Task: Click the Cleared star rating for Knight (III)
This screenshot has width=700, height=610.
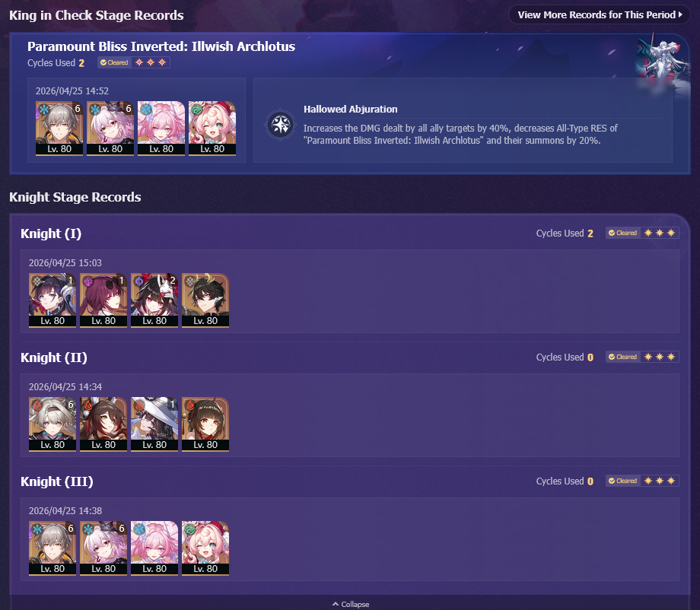Action: point(660,481)
